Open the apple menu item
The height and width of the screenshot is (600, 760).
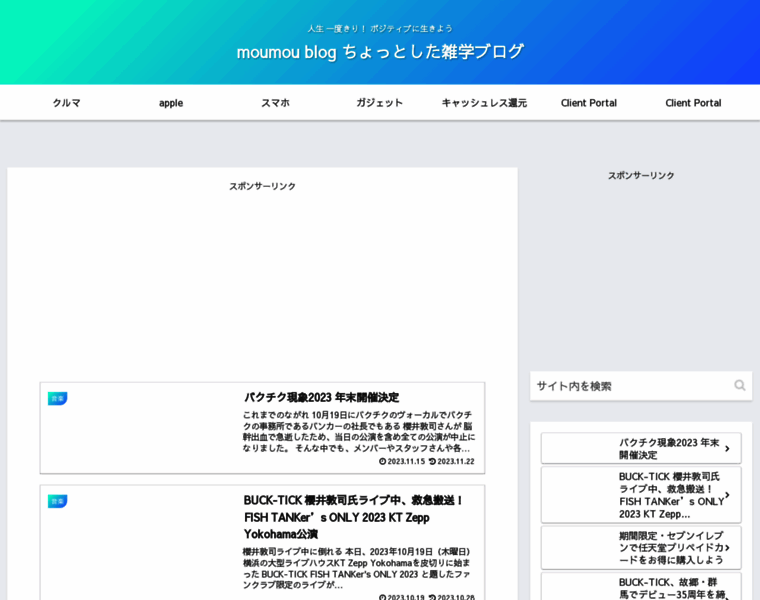171,102
